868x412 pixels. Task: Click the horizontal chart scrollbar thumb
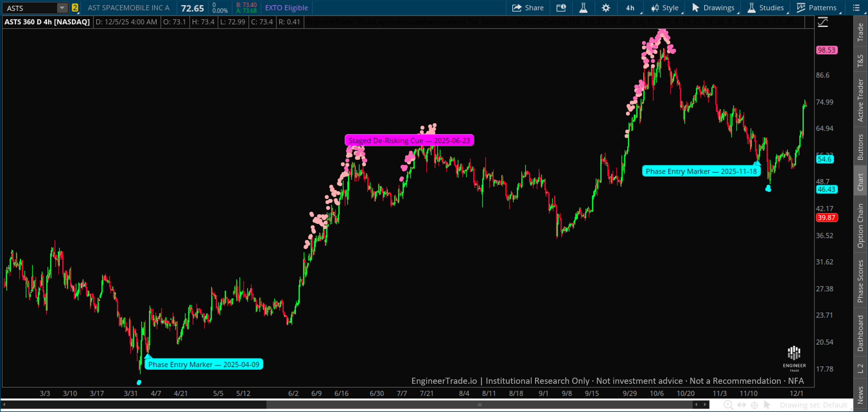(479, 405)
